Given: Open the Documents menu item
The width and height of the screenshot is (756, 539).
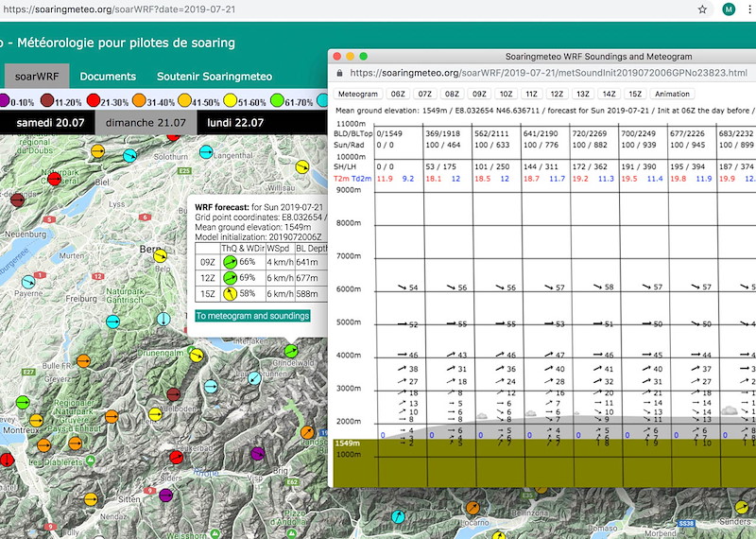Looking at the screenshot, I should point(108,77).
